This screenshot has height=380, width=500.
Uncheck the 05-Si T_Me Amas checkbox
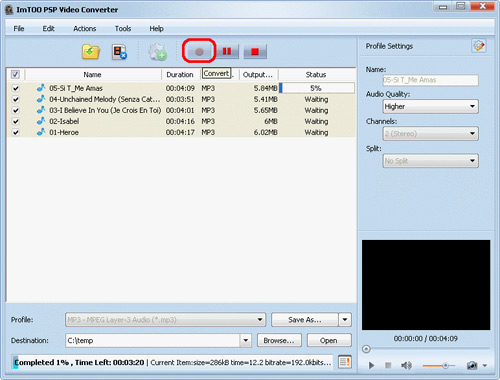15,88
